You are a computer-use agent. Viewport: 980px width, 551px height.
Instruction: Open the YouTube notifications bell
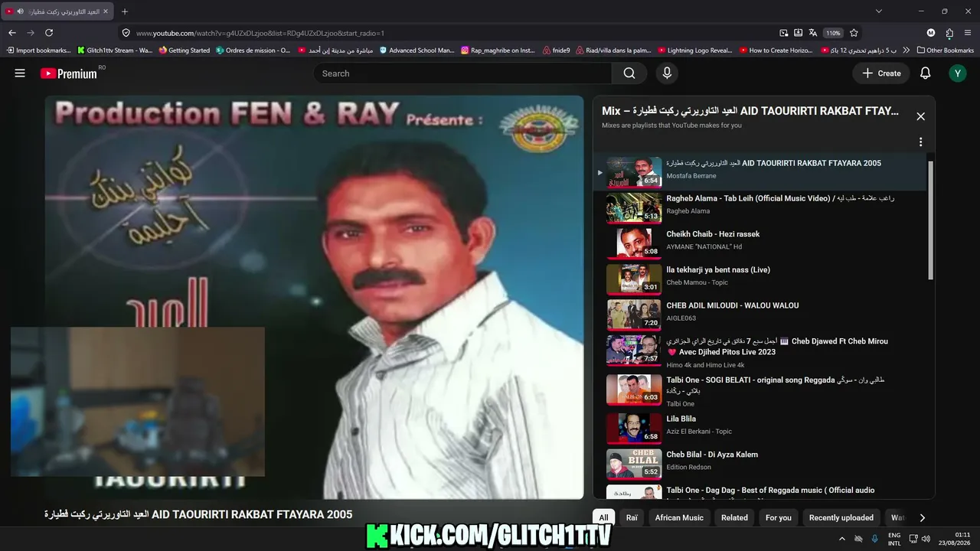(x=925, y=73)
